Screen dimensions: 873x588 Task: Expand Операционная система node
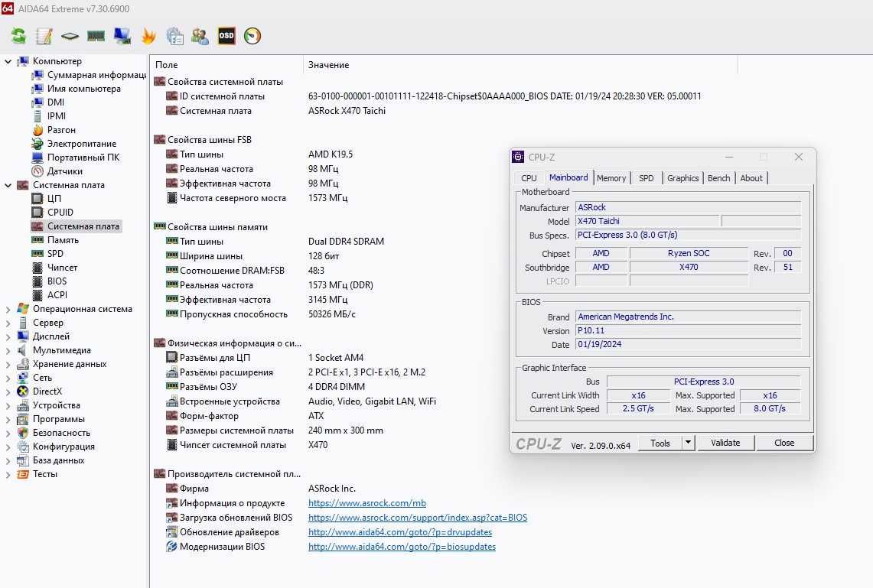pyautogui.click(x=8, y=309)
